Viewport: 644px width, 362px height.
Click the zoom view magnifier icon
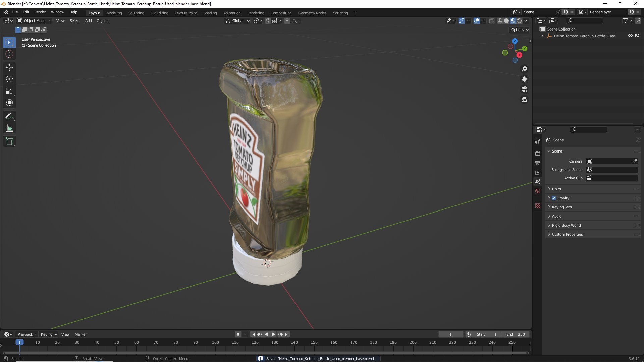coord(524,69)
